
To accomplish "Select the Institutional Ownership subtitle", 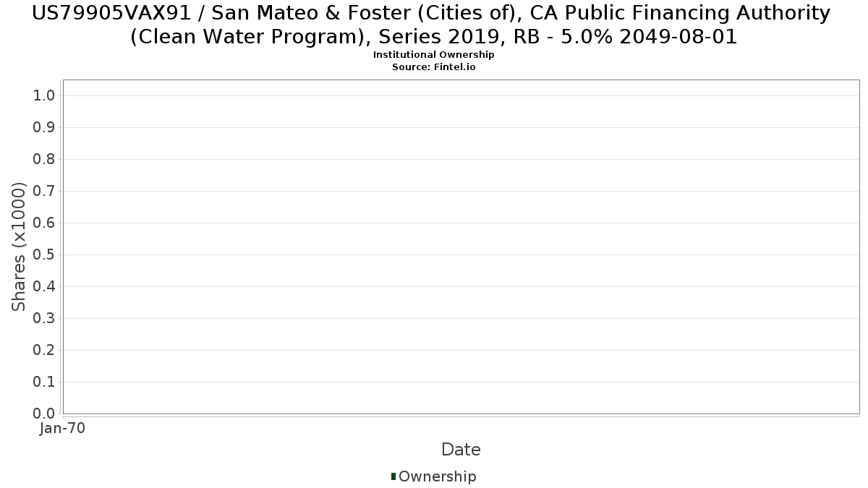I will pos(433,55).
